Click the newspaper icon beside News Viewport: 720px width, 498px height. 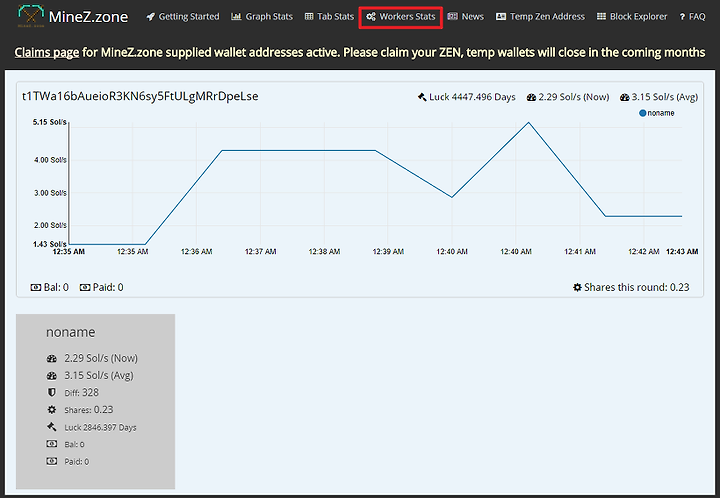pyautogui.click(x=452, y=17)
